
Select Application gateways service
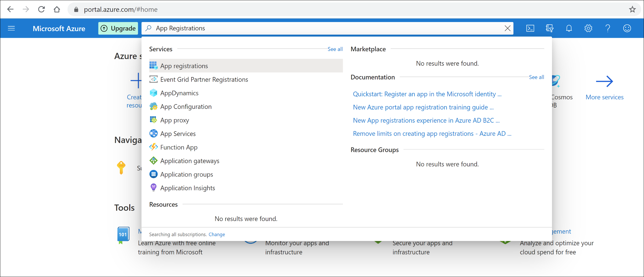point(246,161)
